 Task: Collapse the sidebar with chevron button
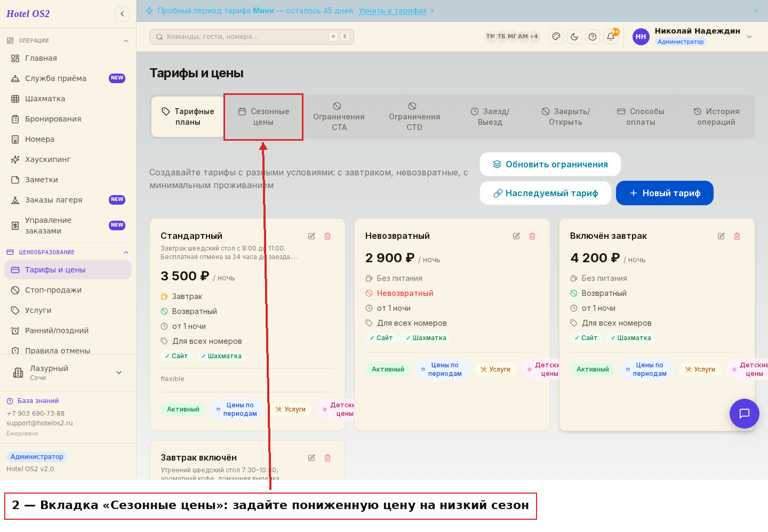[x=122, y=14]
